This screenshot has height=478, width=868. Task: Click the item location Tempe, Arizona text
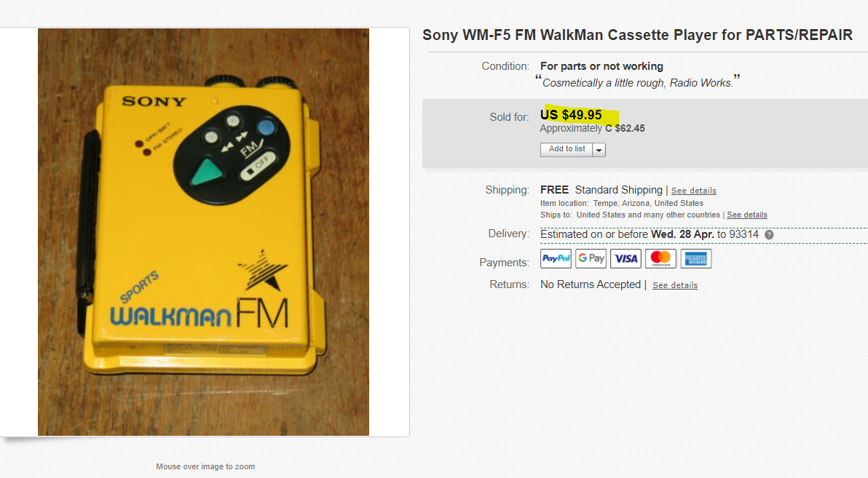(622, 203)
